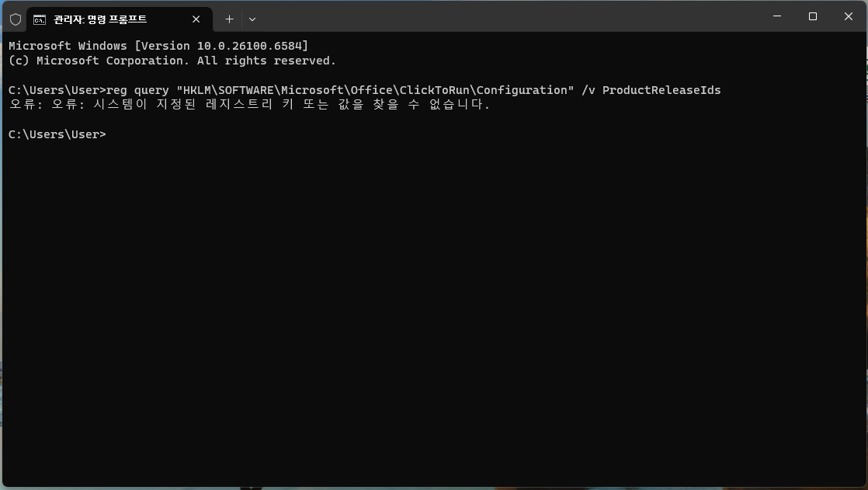Click the Korean 오류 error message line
Image resolution: width=868 pixels, height=490 pixels.
pos(250,105)
